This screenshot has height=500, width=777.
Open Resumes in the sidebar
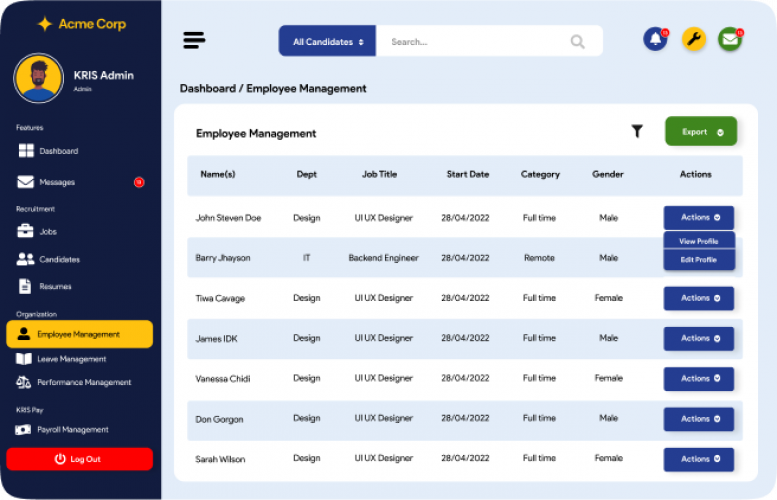[56, 286]
